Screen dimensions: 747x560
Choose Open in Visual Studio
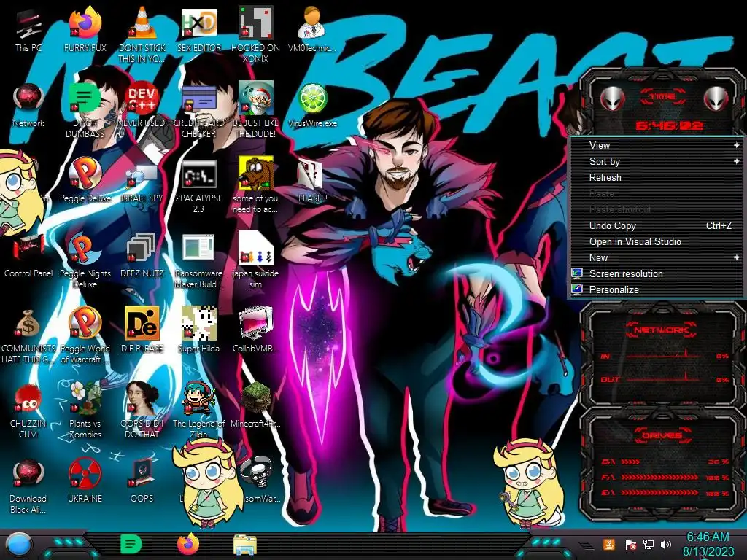[656, 241]
